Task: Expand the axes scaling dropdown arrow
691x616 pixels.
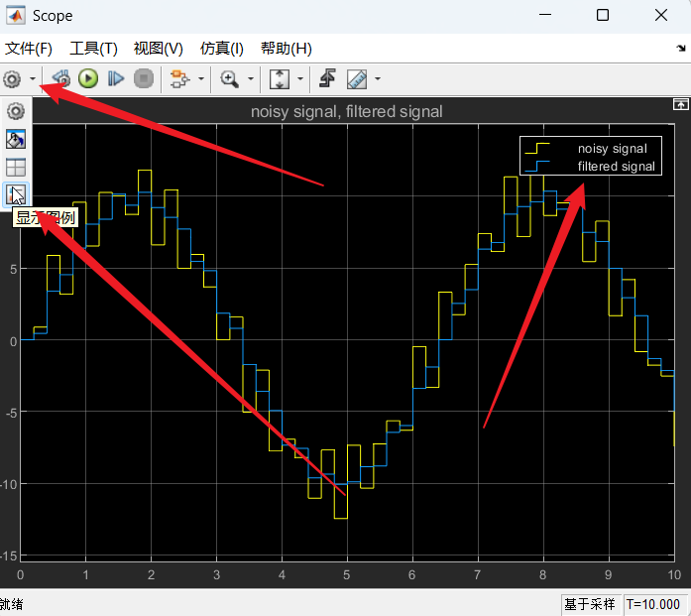Action: click(300, 79)
